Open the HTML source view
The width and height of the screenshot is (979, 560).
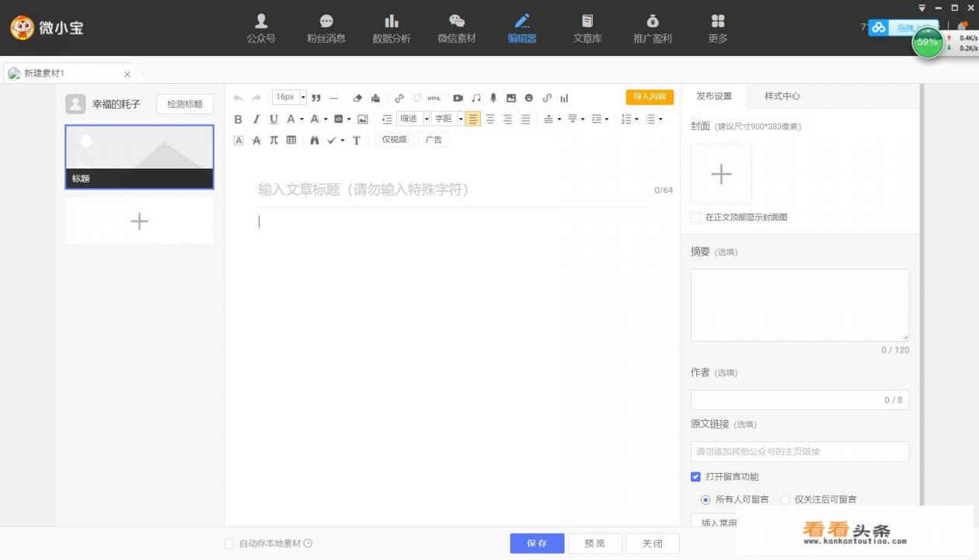click(x=433, y=98)
